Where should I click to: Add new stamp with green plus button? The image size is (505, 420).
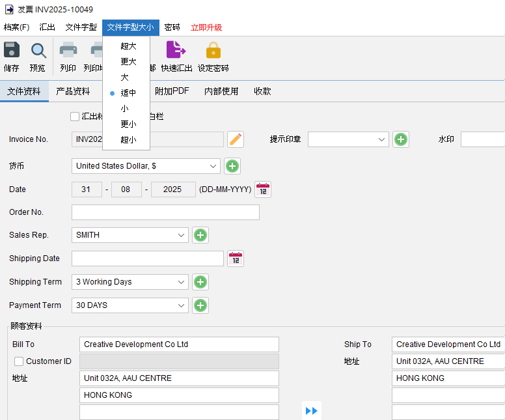[x=401, y=139]
